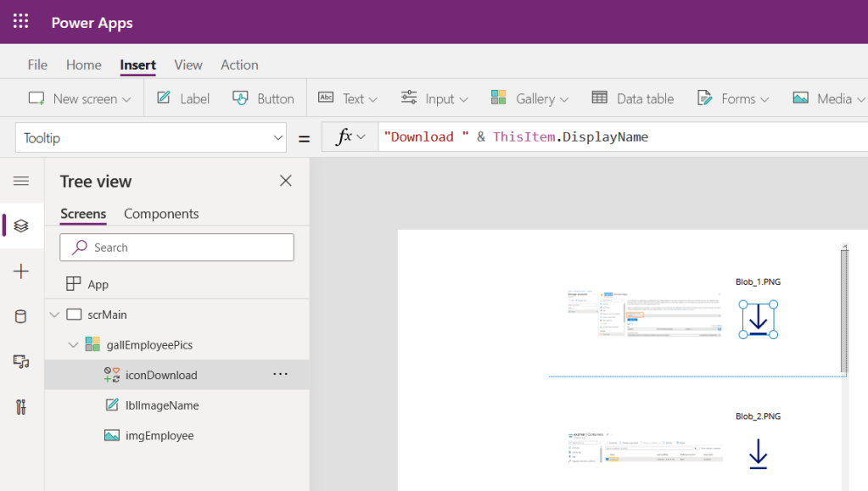The width and height of the screenshot is (868, 491).
Task: Click the hamburger menu icon in sidebar
Action: pyautogui.click(x=21, y=181)
